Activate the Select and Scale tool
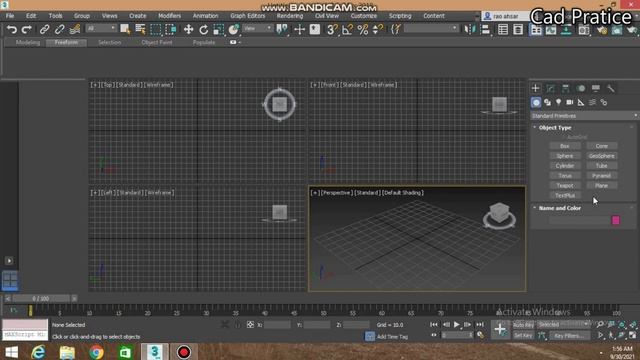 (x=218, y=29)
